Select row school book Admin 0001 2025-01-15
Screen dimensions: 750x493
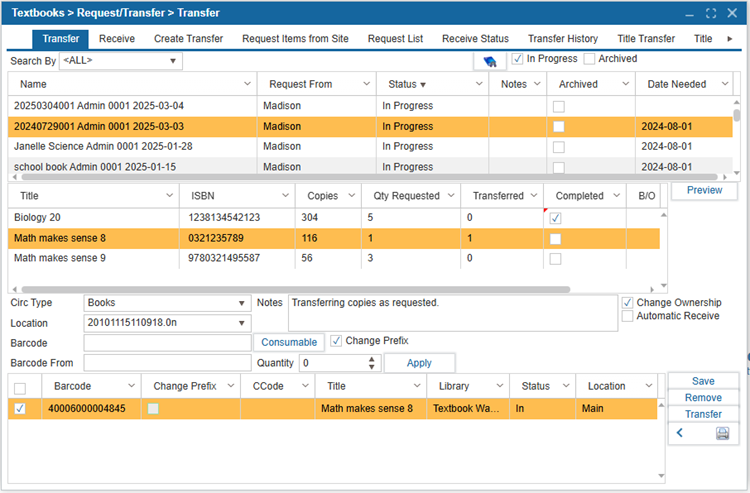(370, 166)
